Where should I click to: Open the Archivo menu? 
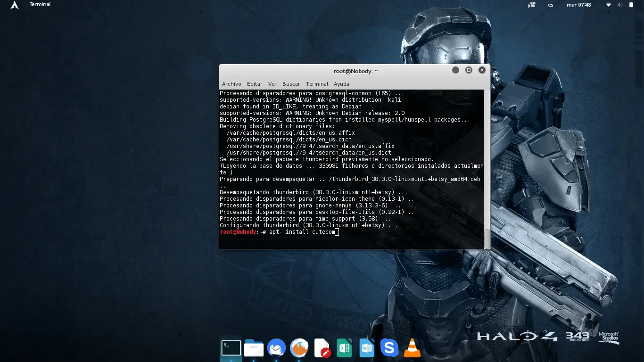pos(231,84)
